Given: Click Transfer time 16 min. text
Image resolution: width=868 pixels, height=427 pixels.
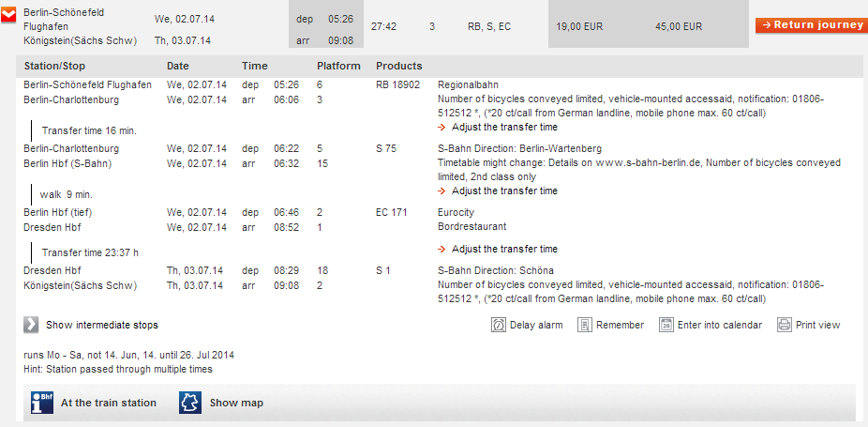Looking at the screenshot, I should 89,130.
